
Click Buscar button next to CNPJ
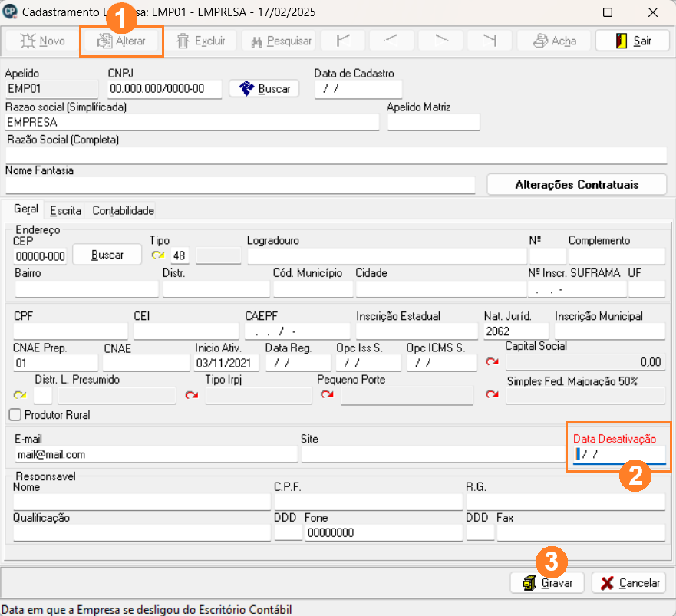coord(264,89)
